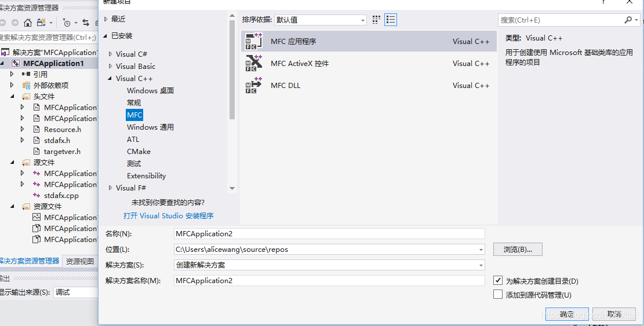644x326 pixels.
Task: Click the 头文件 filter folder icon
Action: [26, 96]
